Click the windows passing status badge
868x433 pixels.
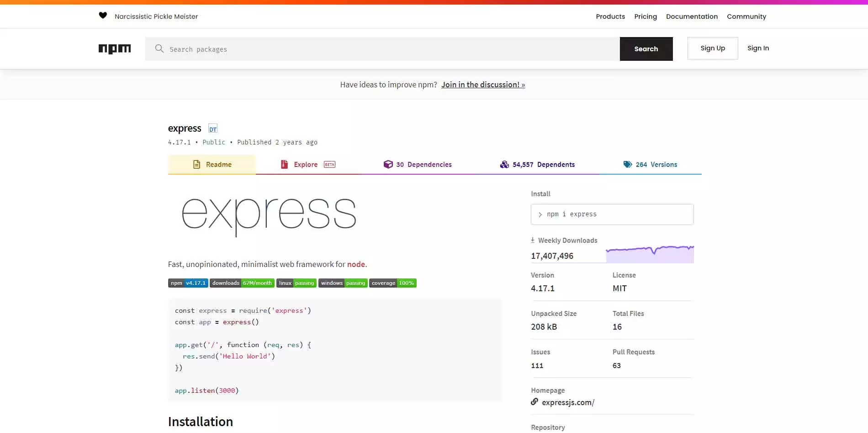[343, 283]
